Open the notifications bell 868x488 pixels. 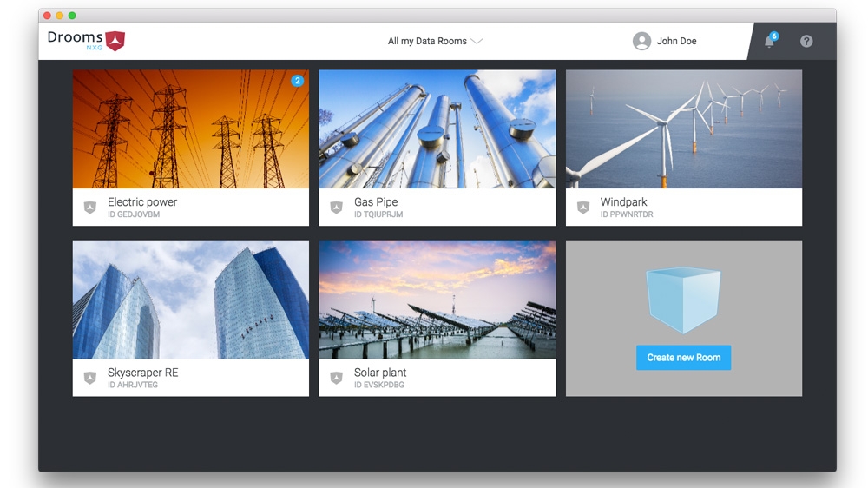point(769,41)
